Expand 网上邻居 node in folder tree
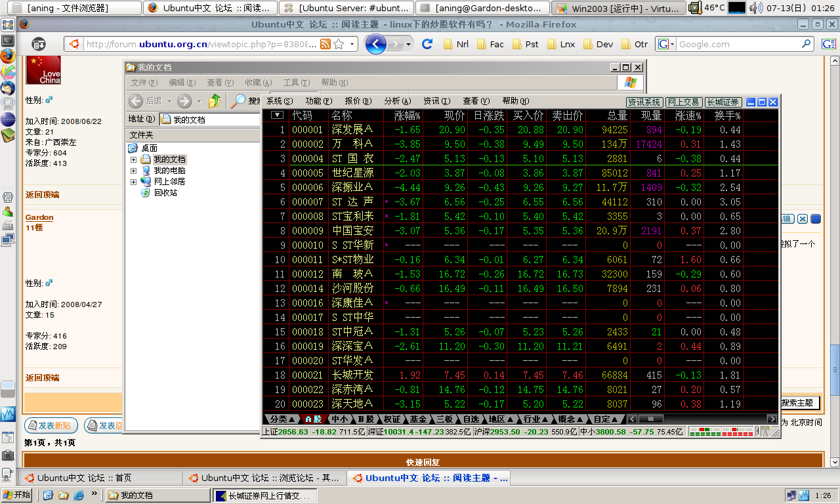This screenshot has height=504, width=840. (x=133, y=182)
